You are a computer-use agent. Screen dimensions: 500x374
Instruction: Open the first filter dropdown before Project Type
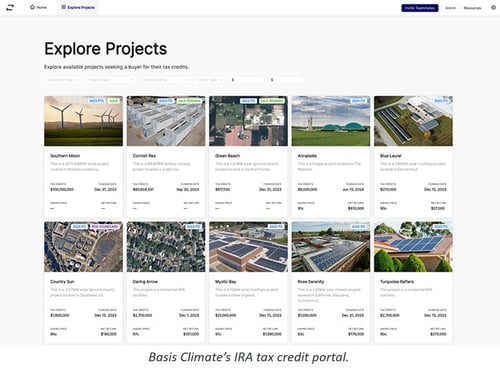coord(63,80)
